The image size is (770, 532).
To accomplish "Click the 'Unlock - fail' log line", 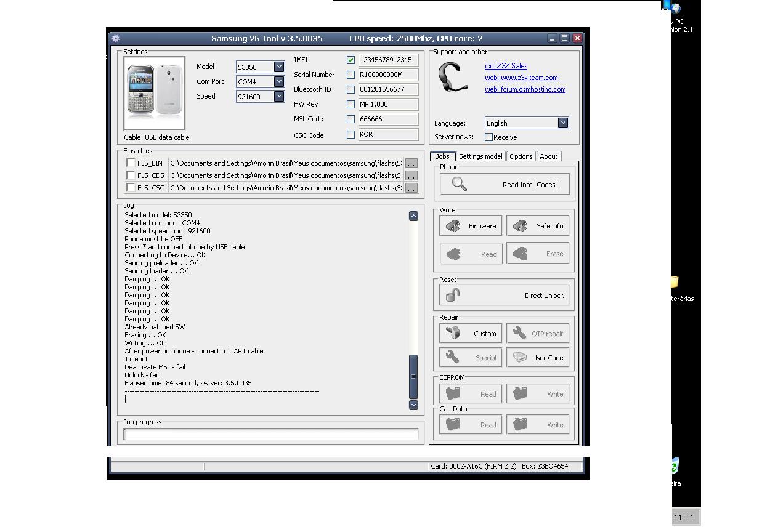I will [x=142, y=375].
